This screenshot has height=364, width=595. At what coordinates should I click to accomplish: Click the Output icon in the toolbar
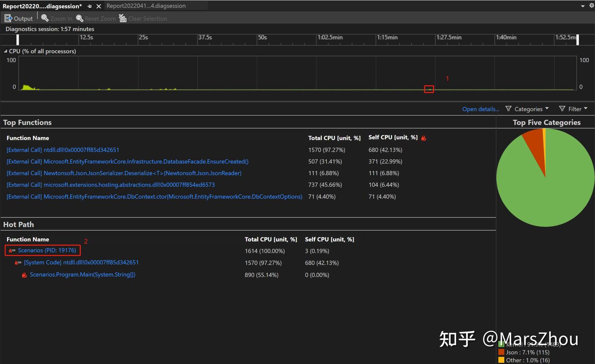coord(8,18)
